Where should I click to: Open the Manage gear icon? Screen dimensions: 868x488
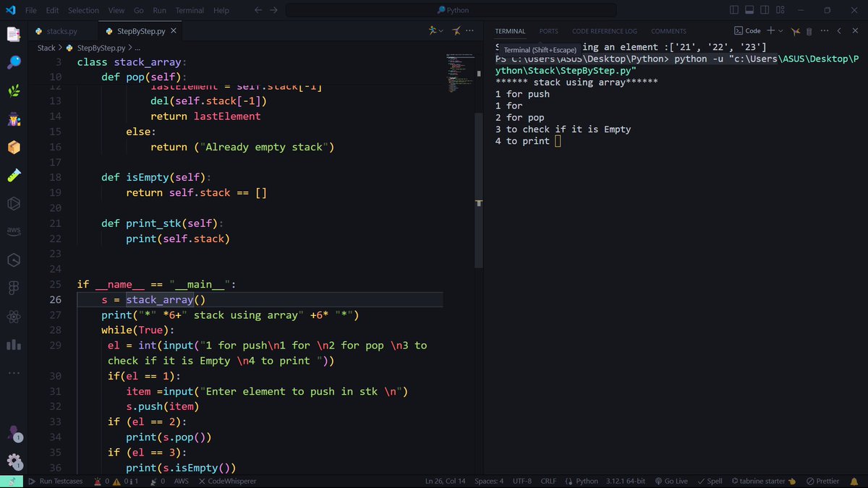pos(13,461)
